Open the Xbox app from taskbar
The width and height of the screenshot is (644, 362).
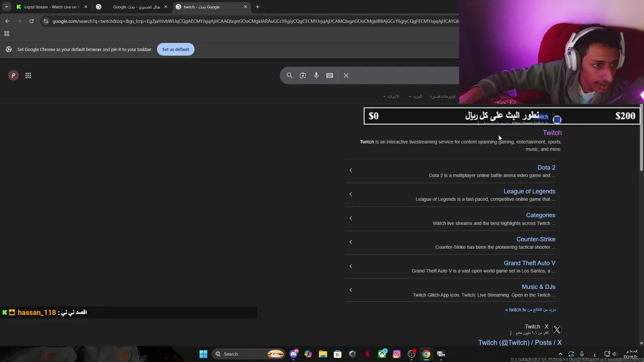[382, 354]
